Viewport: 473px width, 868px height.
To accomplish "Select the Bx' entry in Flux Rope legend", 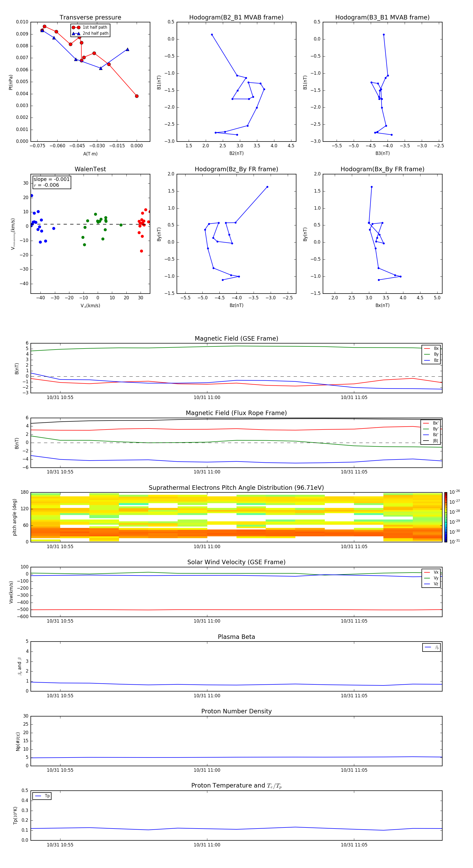I will pyautogui.click(x=431, y=423).
